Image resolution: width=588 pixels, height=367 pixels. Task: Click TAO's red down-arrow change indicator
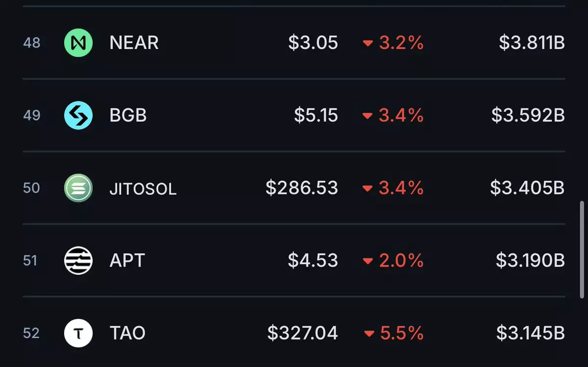(x=369, y=334)
